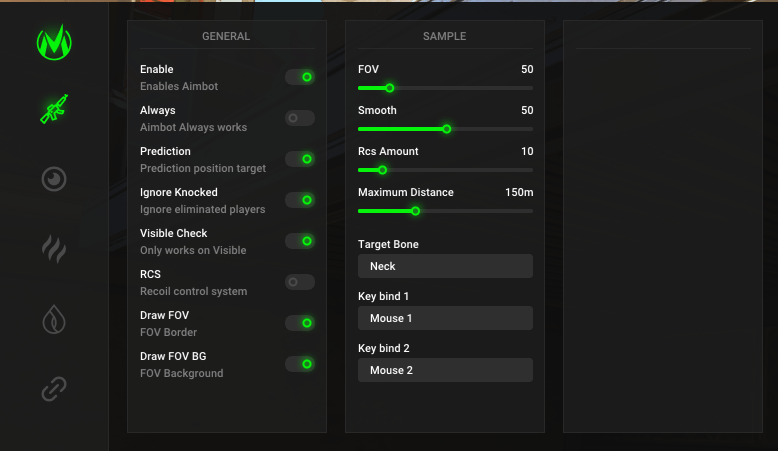Open the eye icon tab in sidebar

tap(54, 179)
